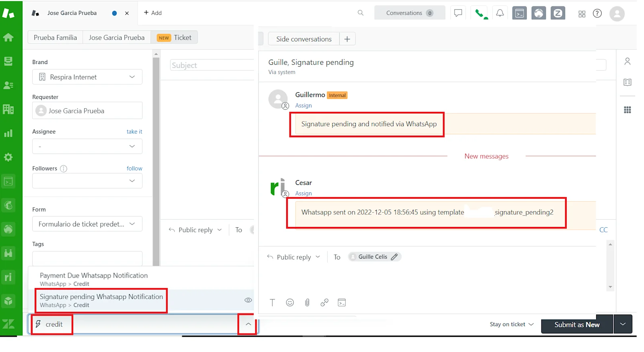Open the Brand Respira Internet dropdown

click(x=87, y=77)
